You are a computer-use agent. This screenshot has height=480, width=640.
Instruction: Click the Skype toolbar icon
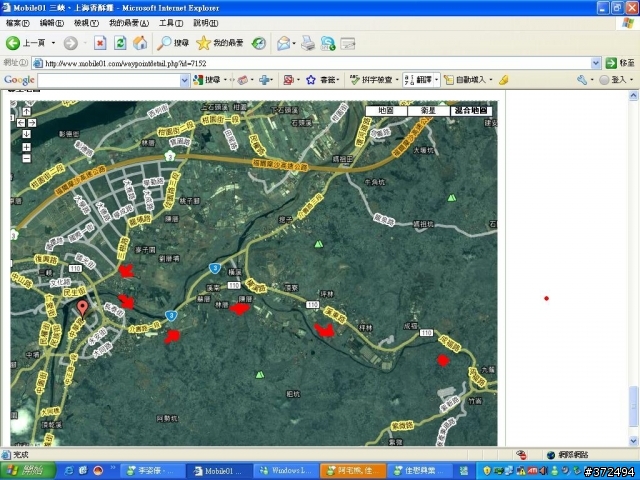click(328, 43)
